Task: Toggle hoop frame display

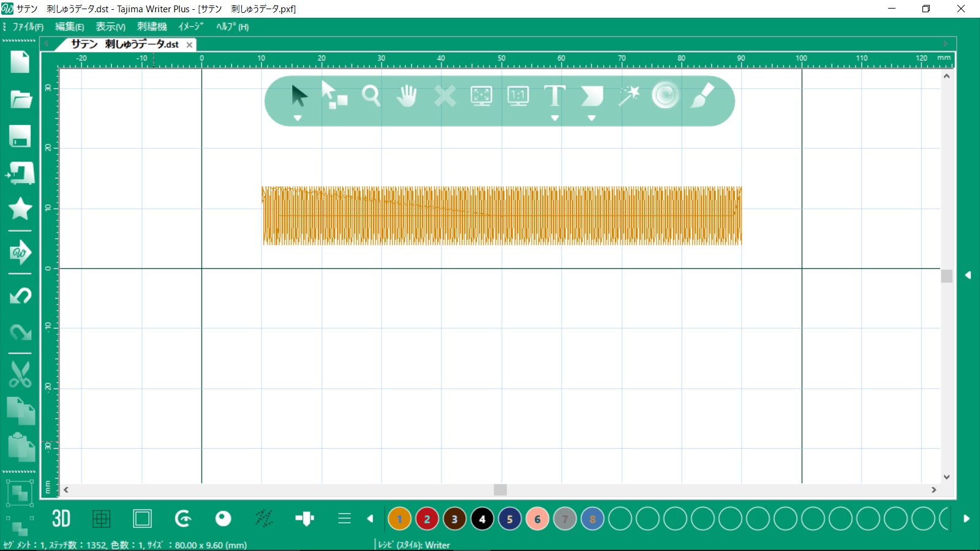Action: click(x=142, y=519)
